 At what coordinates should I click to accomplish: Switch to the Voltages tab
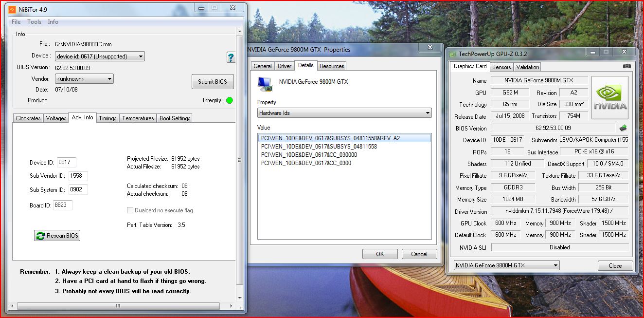tap(56, 118)
